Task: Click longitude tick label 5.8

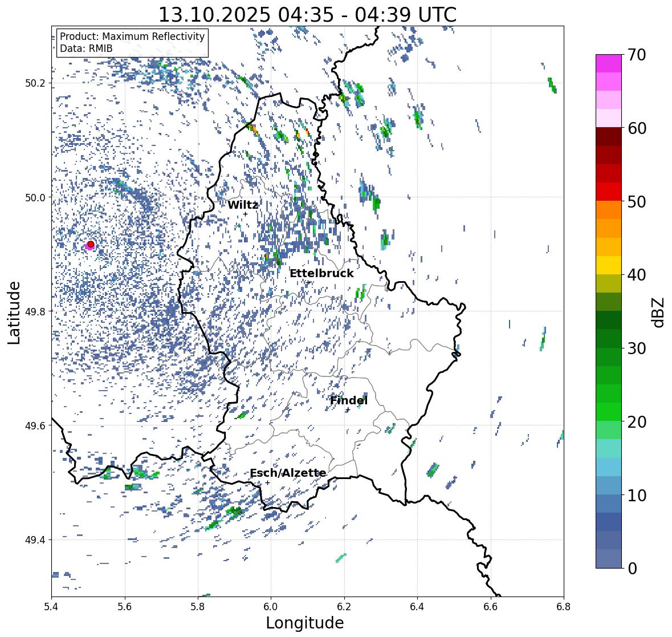Action: [198, 606]
